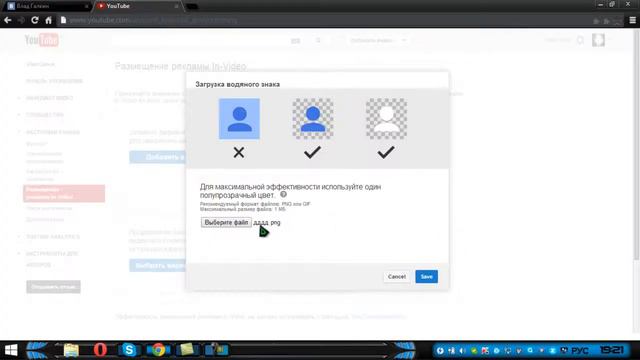Switch the РУС input language indicator
The width and height of the screenshot is (640, 360).
coord(580,350)
